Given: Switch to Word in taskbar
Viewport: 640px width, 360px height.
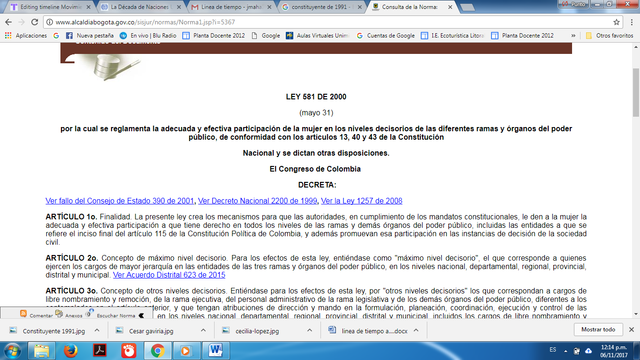Looking at the screenshot, I should pos(215,351).
